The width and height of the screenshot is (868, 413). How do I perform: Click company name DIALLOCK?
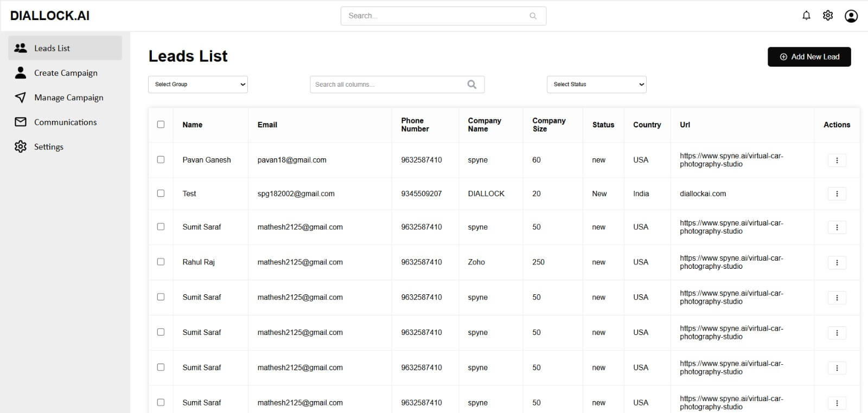tap(486, 193)
